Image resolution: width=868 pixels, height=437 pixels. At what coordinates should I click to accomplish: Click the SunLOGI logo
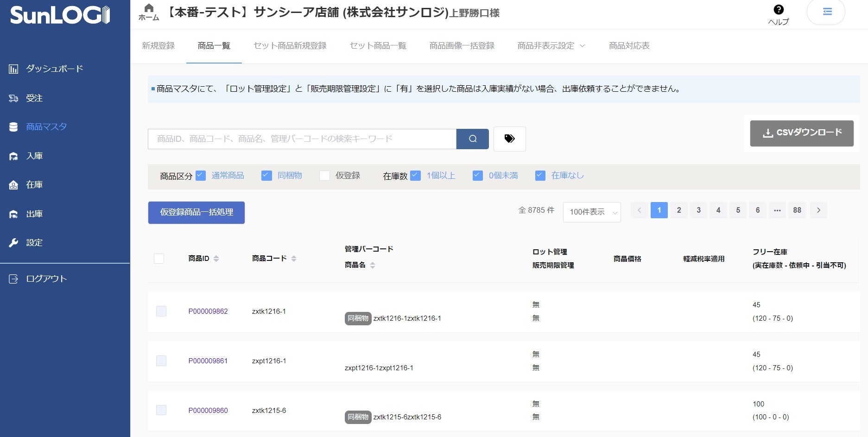coord(60,15)
